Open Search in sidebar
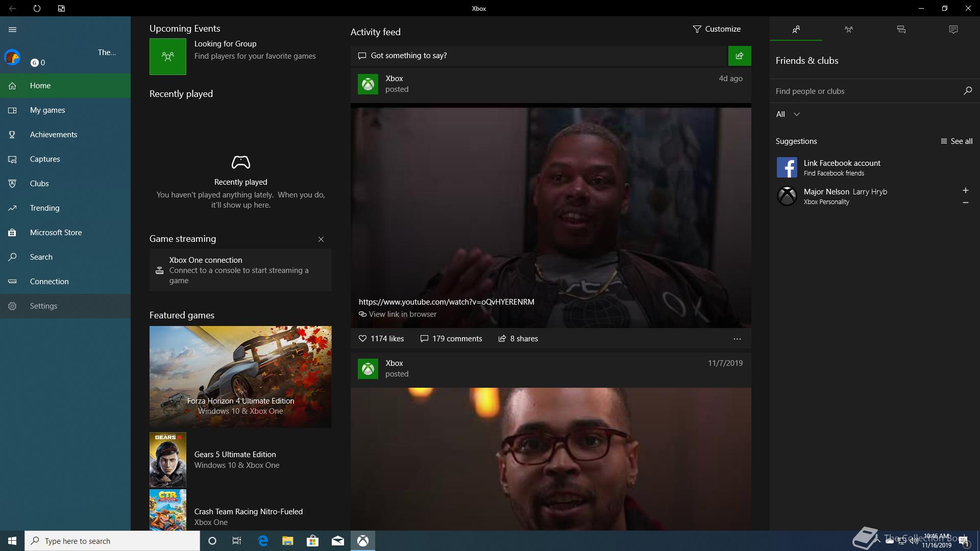Viewport: 980px width, 551px height. (65, 257)
